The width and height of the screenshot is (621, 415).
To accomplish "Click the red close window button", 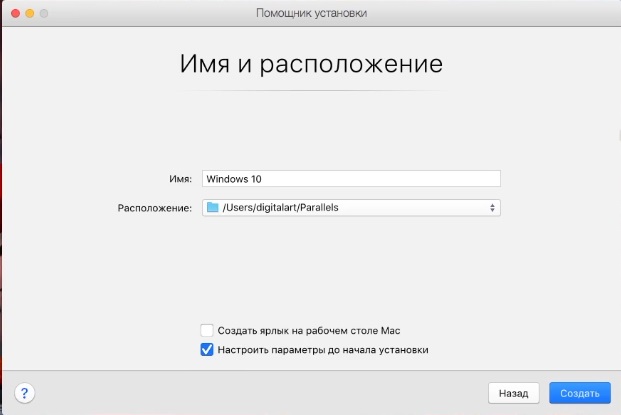I will point(13,13).
